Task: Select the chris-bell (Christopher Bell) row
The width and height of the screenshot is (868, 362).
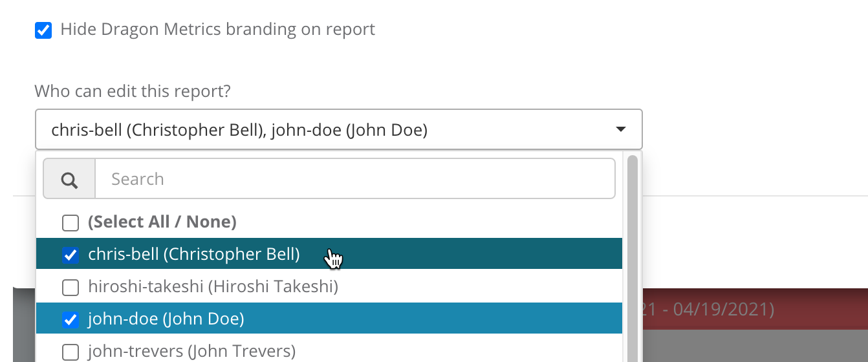Action: pos(194,255)
